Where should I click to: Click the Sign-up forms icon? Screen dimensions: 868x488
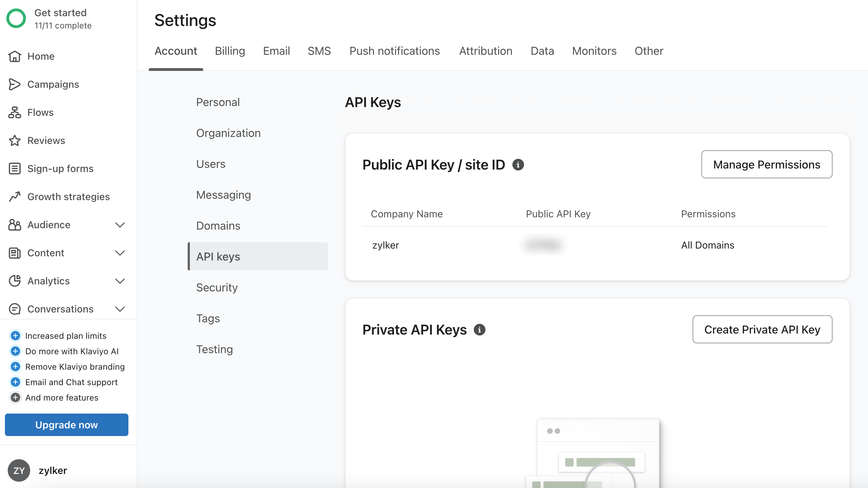pyautogui.click(x=14, y=169)
